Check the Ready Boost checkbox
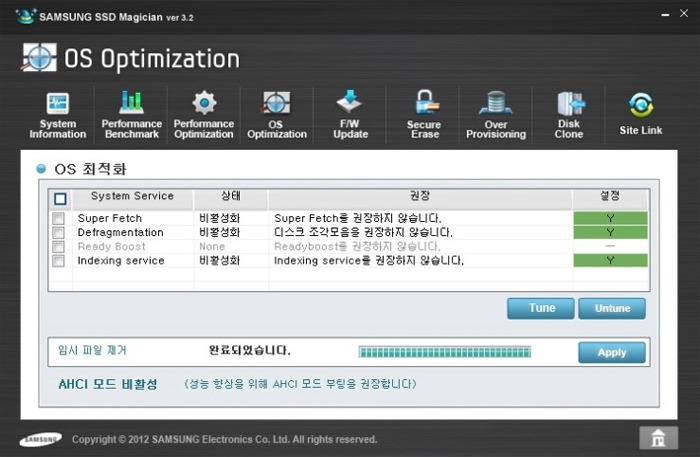The image size is (700, 457). coord(58,247)
